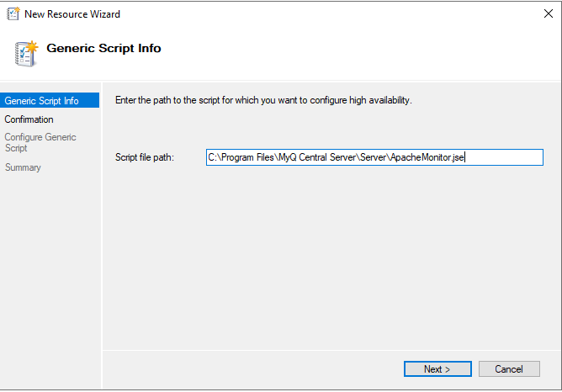Click the Generic Script Info header icon
Image resolution: width=562 pixels, height=392 pixels.
[x=26, y=52]
